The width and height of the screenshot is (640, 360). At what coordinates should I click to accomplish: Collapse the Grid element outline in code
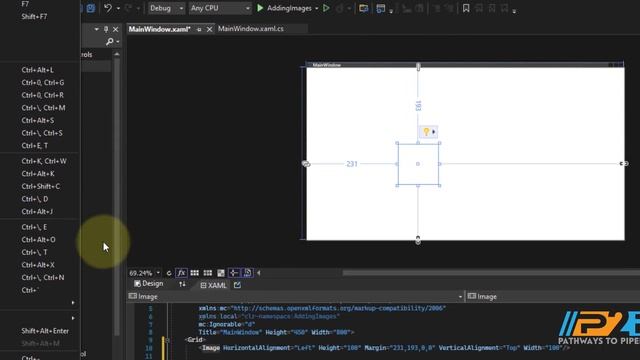167,340
